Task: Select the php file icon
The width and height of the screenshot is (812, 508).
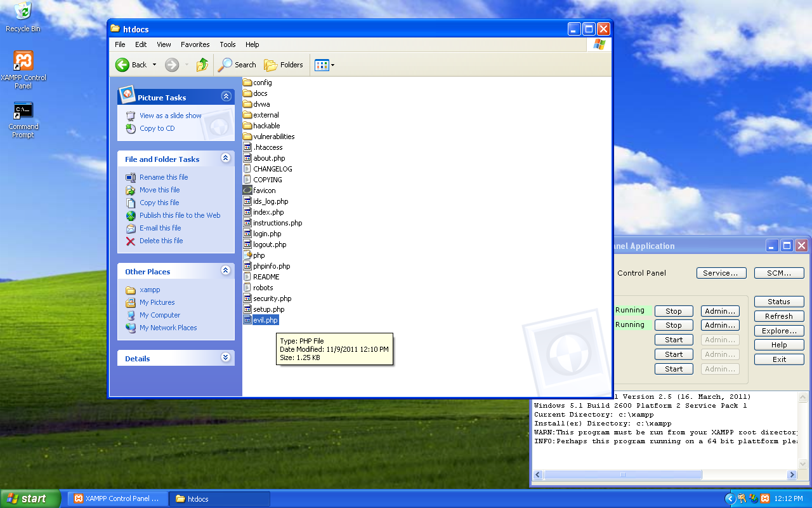Action: (247, 255)
